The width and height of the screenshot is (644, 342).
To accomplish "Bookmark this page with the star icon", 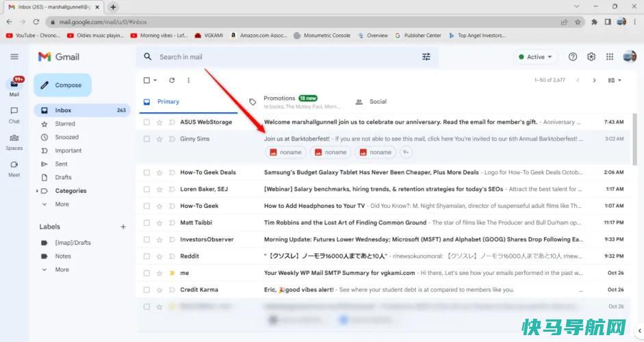I will click(578, 22).
